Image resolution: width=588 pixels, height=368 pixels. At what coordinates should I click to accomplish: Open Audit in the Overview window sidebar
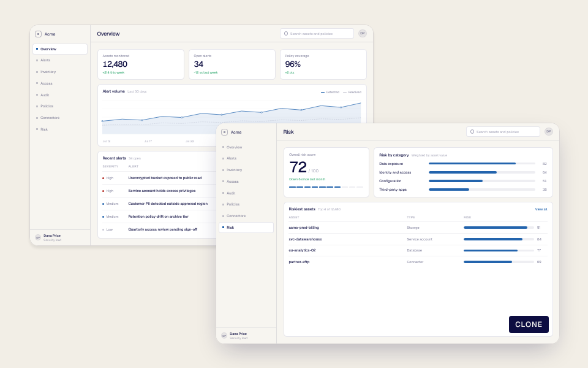click(x=60, y=95)
